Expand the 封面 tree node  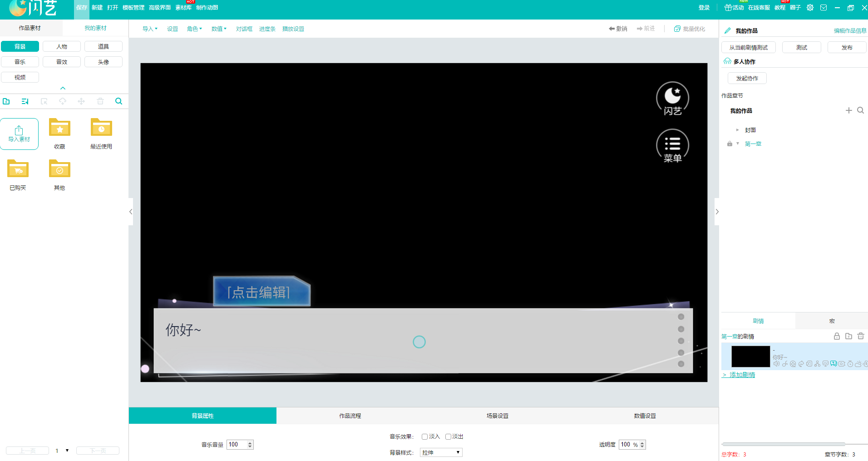click(737, 130)
